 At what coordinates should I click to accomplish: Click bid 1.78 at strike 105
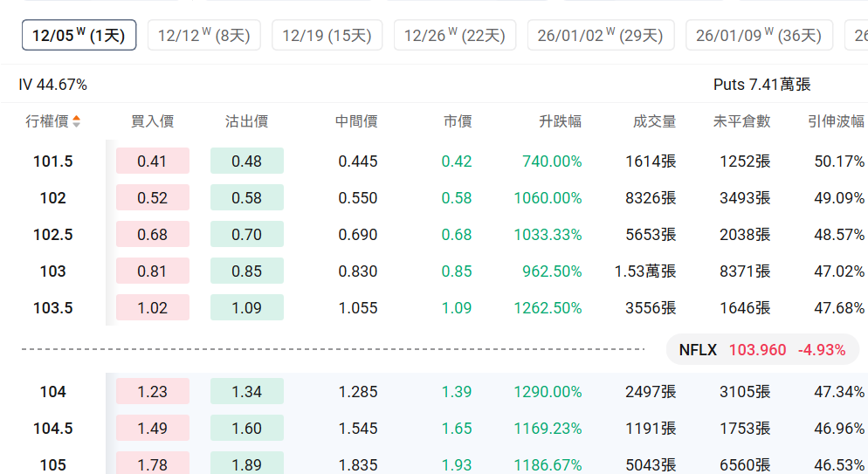[152, 464]
